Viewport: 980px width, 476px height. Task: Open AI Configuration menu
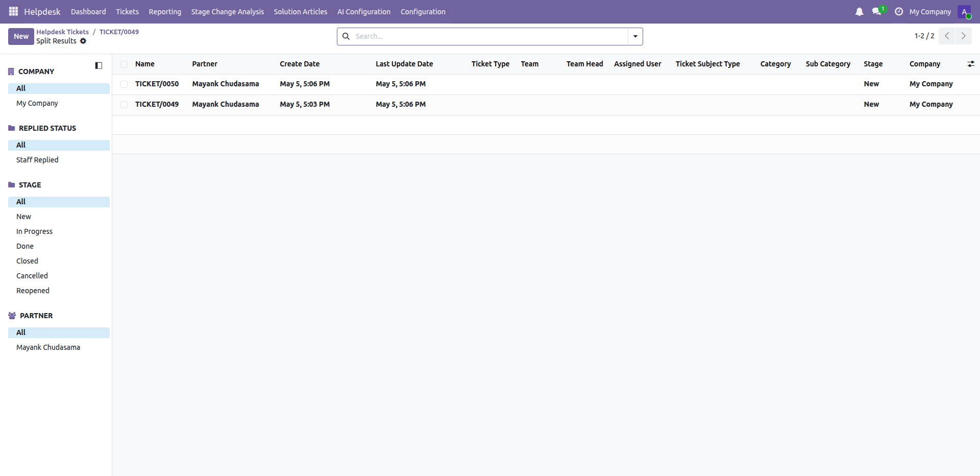[x=364, y=12]
